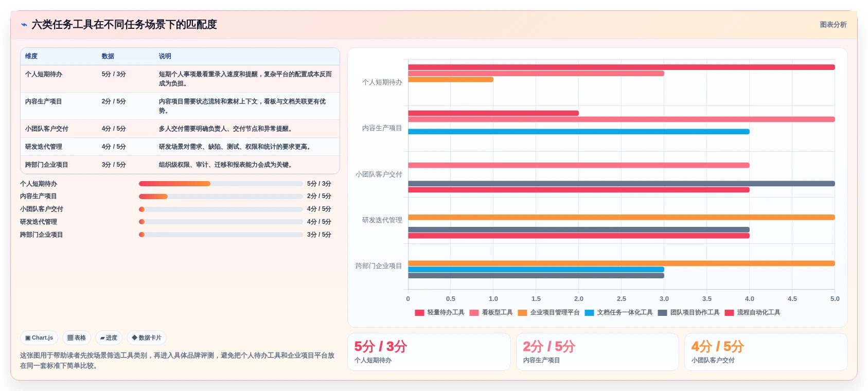Click the 3分 / 5分 value in the table
Image resolution: width=868 pixels, height=391 pixels.
pyautogui.click(x=114, y=165)
